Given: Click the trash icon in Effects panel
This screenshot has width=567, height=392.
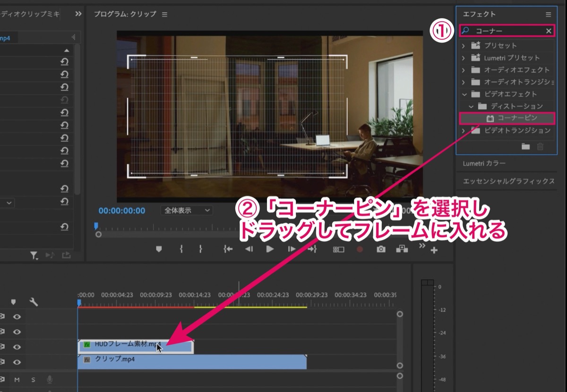Looking at the screenshot, I should pyautogui.click(x=540, y=146).
